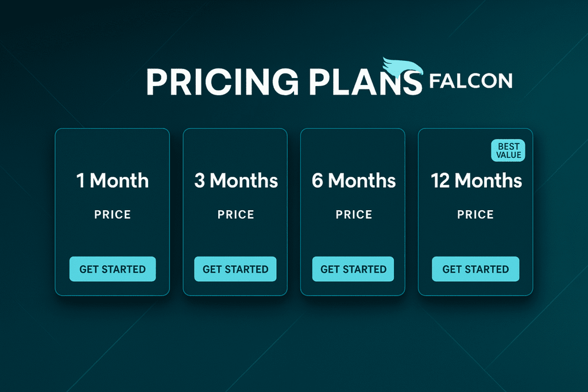Click the "3 Months" plan title text
Image resolution: width=588 pixels, height=392 pixels.
pos(235,181)
